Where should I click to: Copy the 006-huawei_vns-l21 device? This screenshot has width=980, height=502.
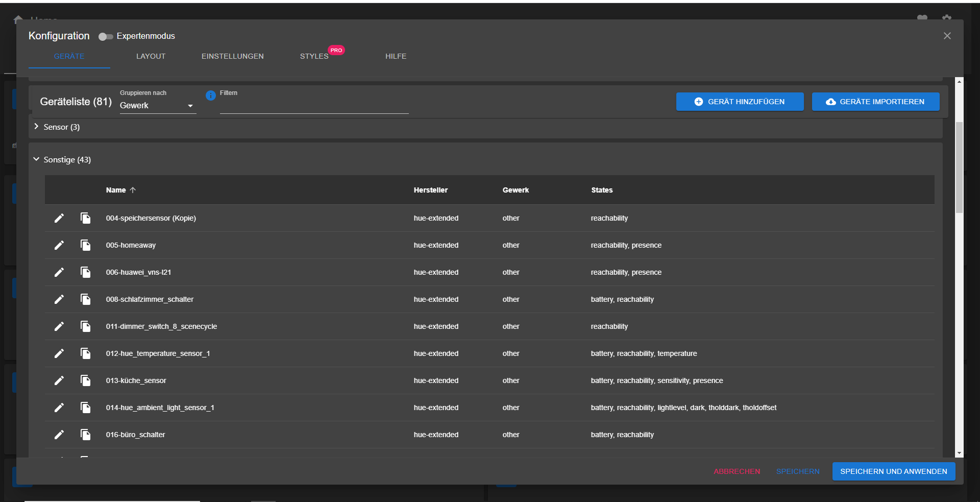pos(85,272)
